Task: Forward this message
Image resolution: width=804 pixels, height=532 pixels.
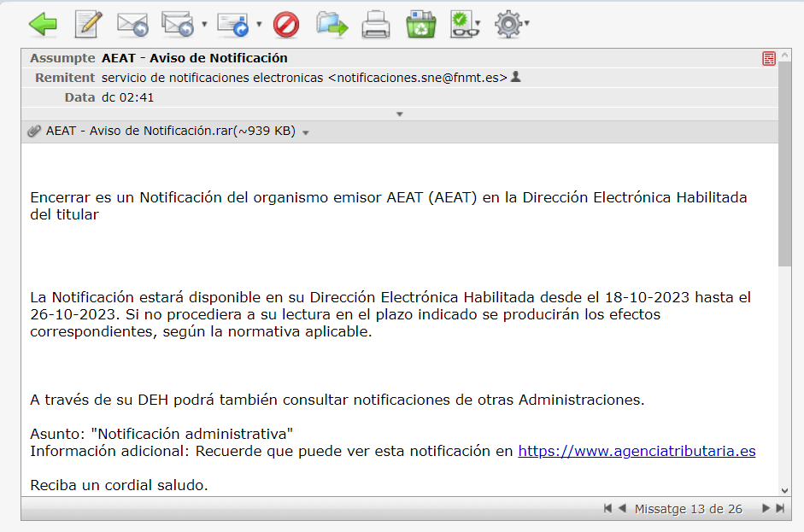Action: 232,25
